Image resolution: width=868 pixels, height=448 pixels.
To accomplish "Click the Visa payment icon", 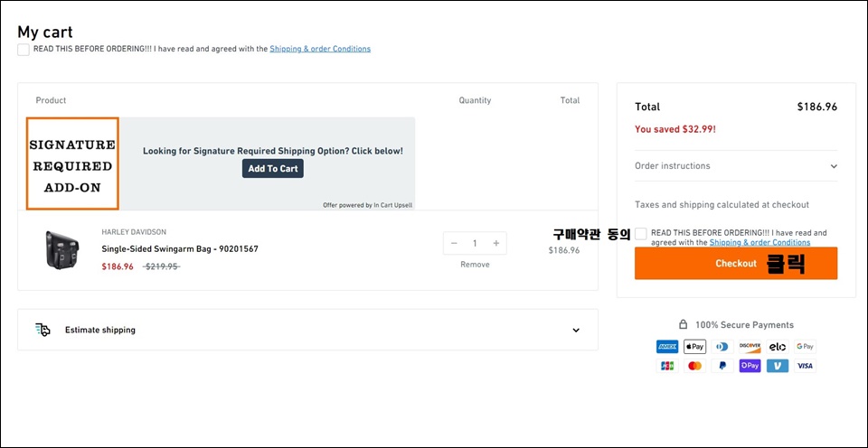I will pos(805,366).
